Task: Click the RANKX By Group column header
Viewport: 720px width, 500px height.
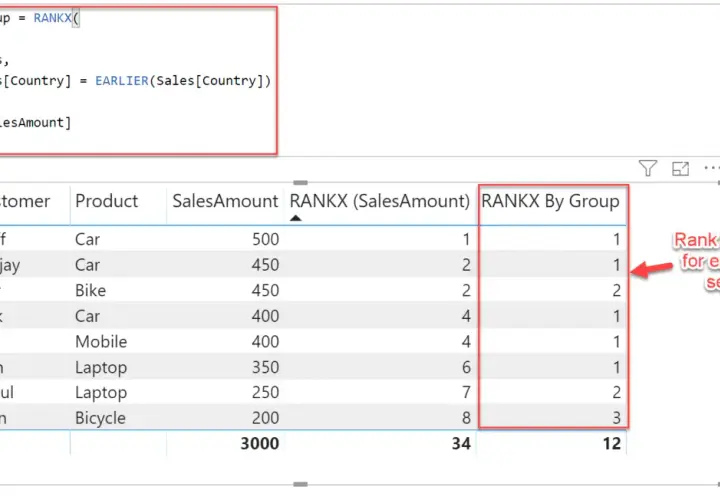Action: coord(550,201)
